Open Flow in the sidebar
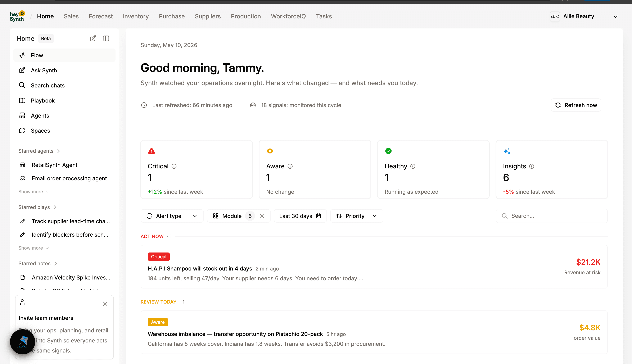This screenshot has width=632, height=364. (x=64, y=55)
